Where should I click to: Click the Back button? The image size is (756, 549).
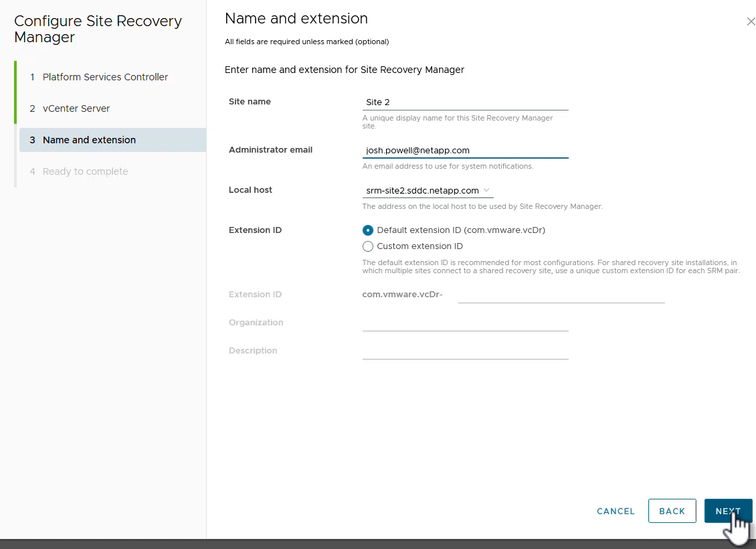click(x=672, y=511)
